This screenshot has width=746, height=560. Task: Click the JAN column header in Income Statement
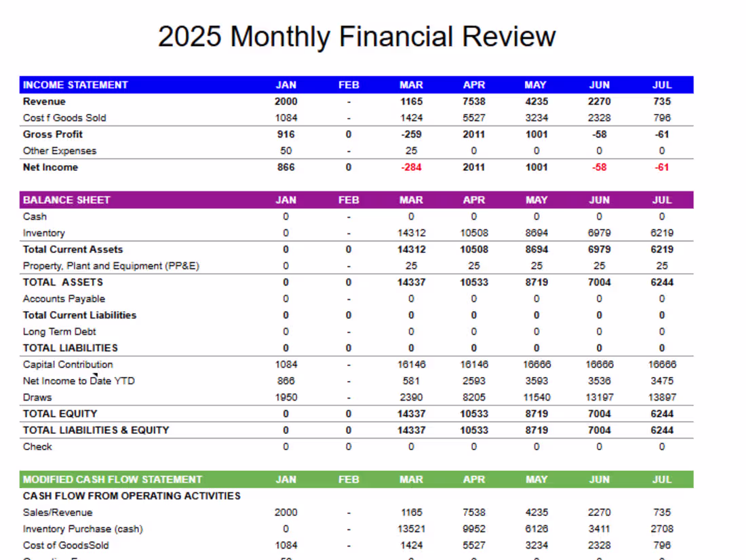(286, 85)
